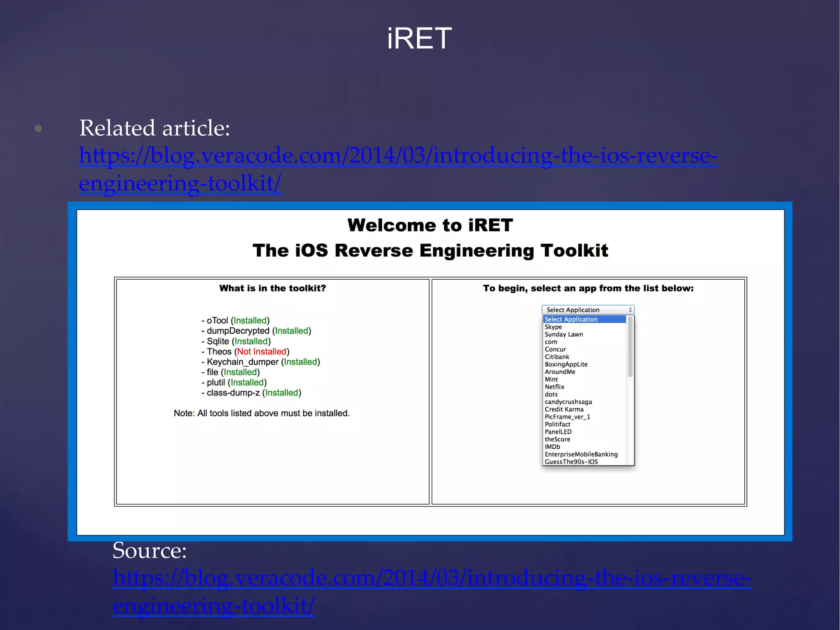Click the oTool (Installed) line
Viewport: 840px width, 630px height.
coord(235,321)
